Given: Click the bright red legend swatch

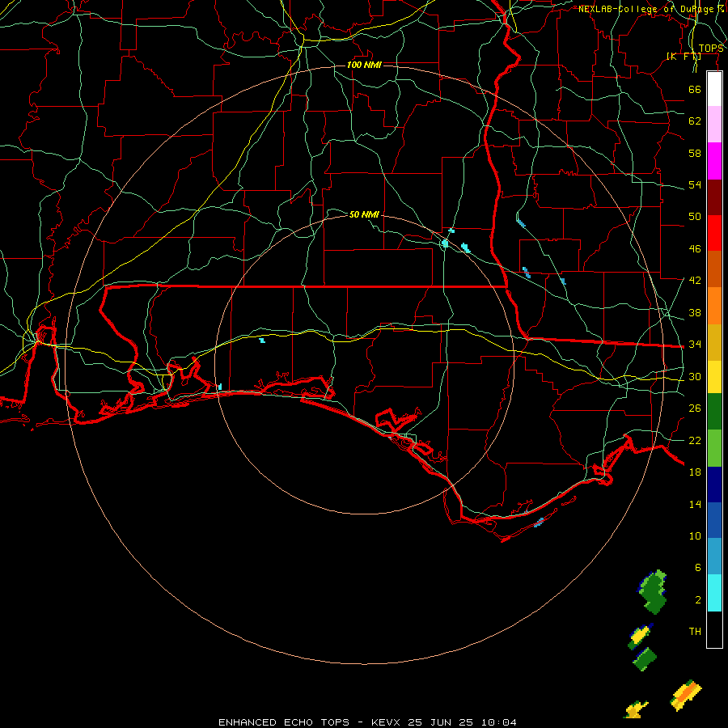Looking at the screenshot, I should tap(714, 233).
